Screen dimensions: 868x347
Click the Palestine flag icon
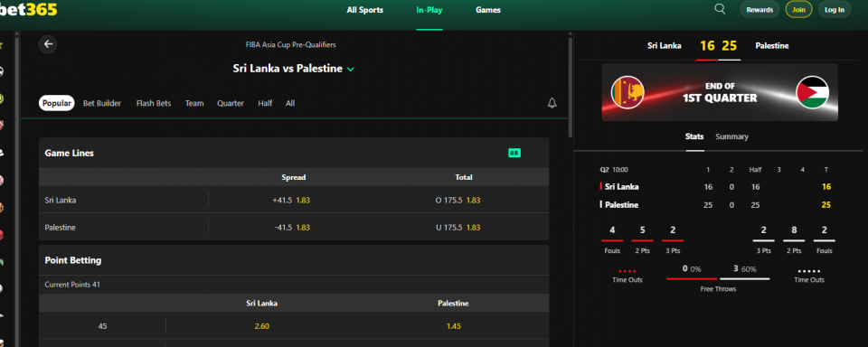tap(812, 92)
